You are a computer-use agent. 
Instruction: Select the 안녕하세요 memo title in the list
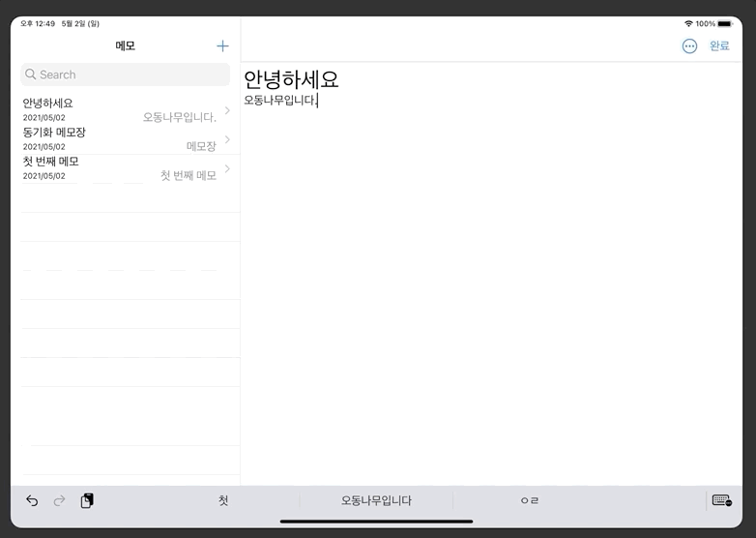47,103
